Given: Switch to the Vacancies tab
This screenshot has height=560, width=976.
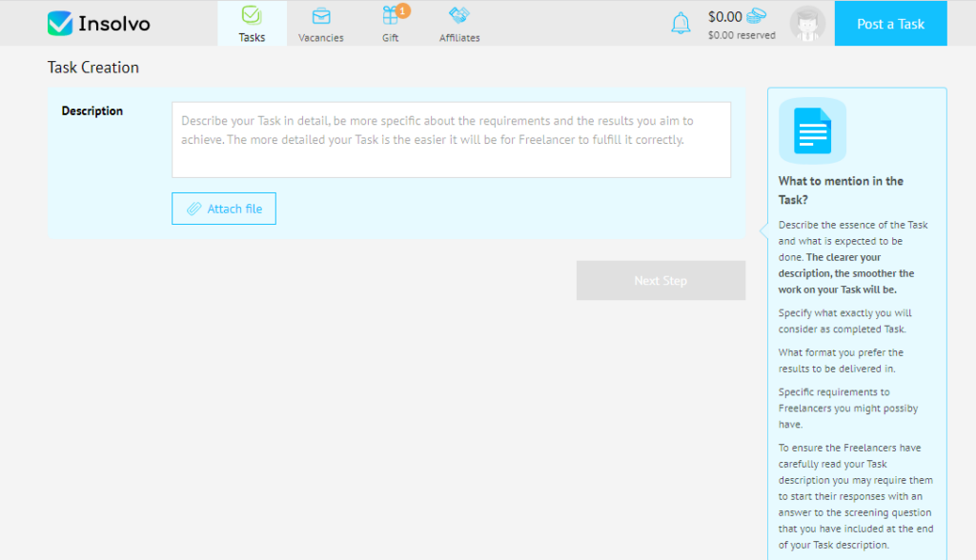Looking at the screenshot, I should 320,23.
